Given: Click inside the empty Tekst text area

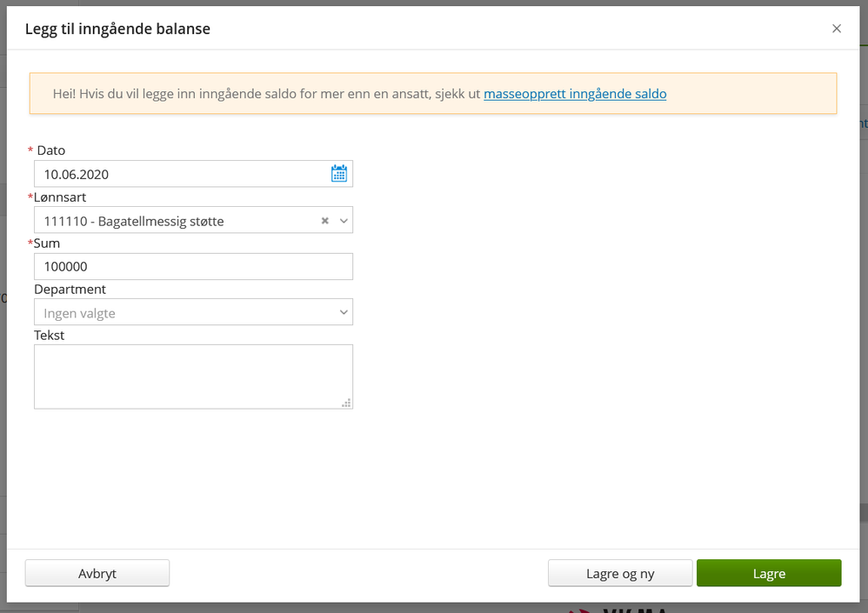Looking at the screenshot, I should (x=193, y=376).
